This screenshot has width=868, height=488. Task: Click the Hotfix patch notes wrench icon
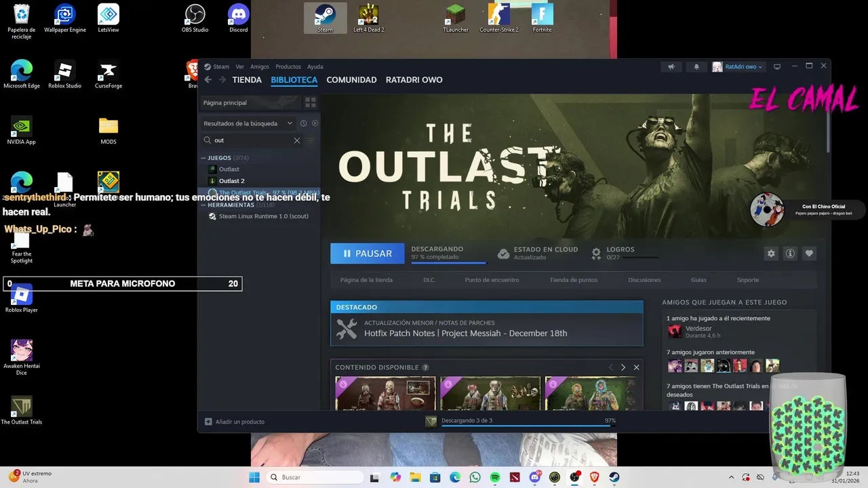pyautogui.click(x=347, y=329)
